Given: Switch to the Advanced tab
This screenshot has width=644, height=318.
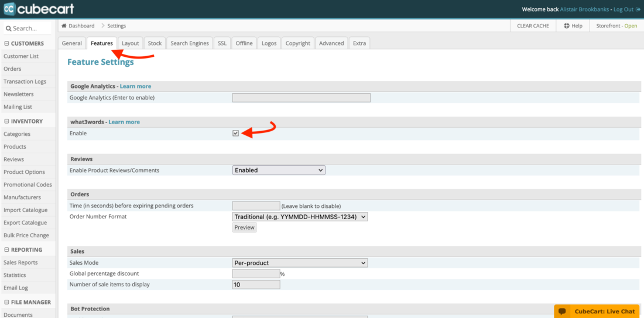Looking at the screenshot, I should point(331,43).
